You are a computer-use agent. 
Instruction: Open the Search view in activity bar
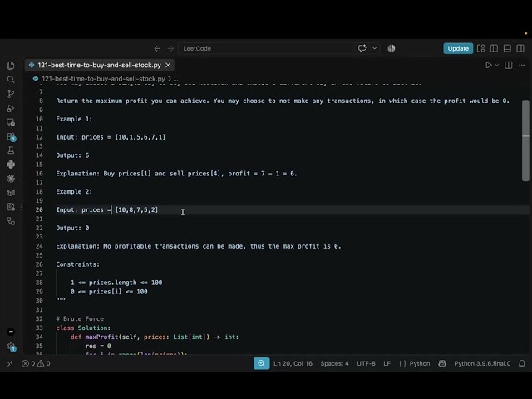tap(11, 80)
